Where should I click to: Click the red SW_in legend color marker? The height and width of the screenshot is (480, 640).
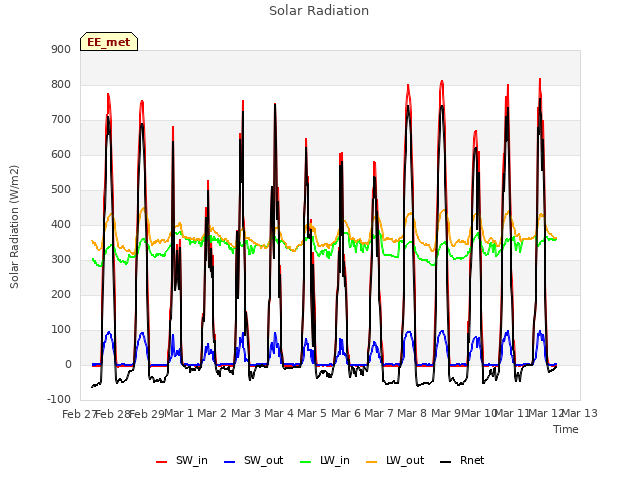(162, 462)
